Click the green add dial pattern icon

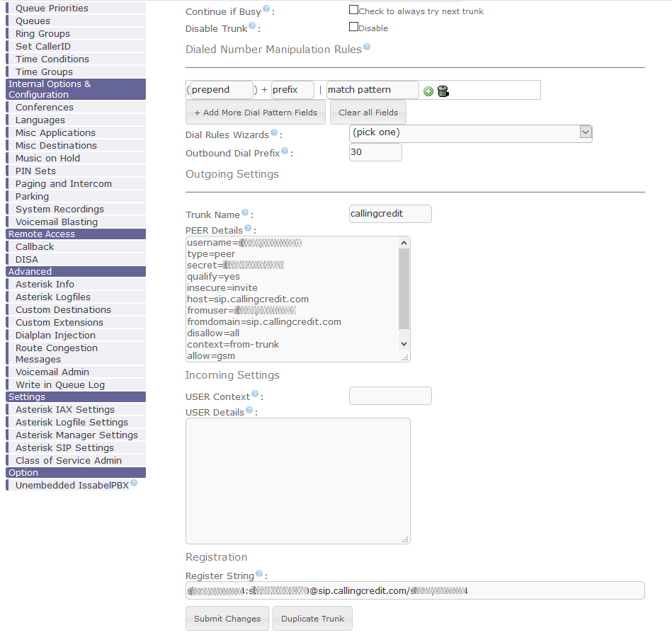pos(428,91)
